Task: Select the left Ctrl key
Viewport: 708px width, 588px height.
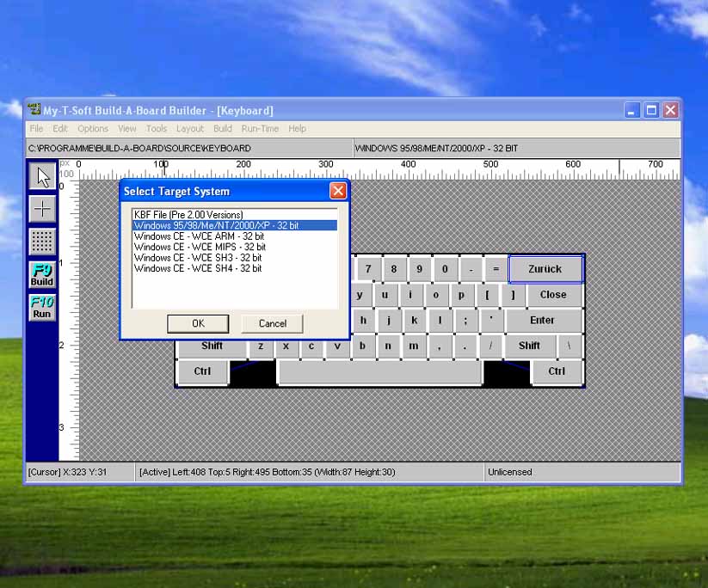Action: (203, 371)
